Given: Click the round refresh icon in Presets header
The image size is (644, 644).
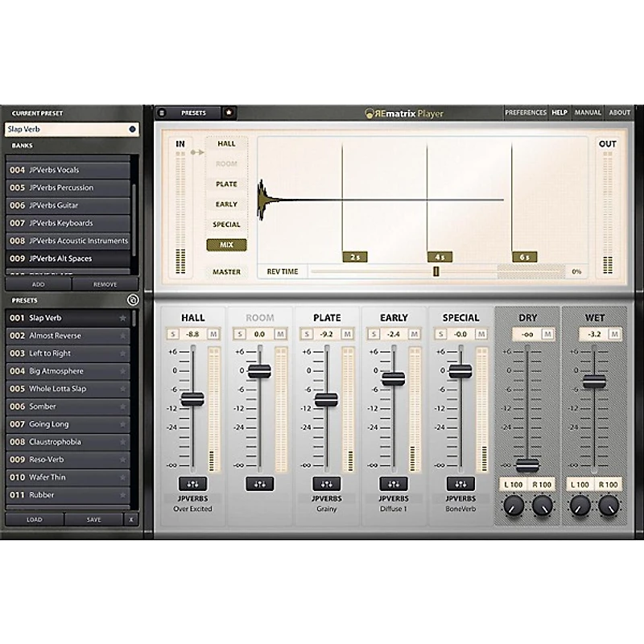Looking at the screenshot, I should (x=133, y=300).
